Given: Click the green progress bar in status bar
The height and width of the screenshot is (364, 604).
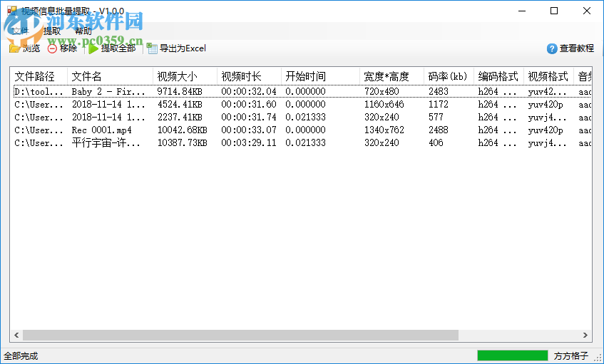Looking at the screenshot, I should click(512, 355).
